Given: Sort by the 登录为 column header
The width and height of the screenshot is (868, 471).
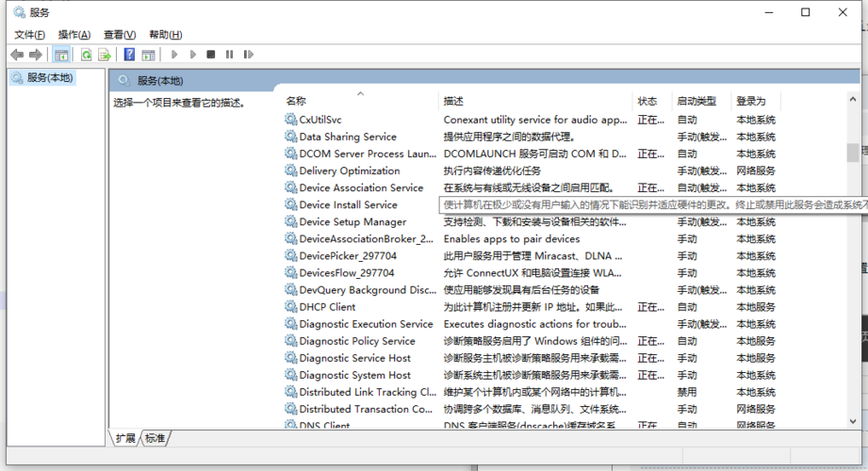Looking at the screenshot, I should tap(755, 101).
